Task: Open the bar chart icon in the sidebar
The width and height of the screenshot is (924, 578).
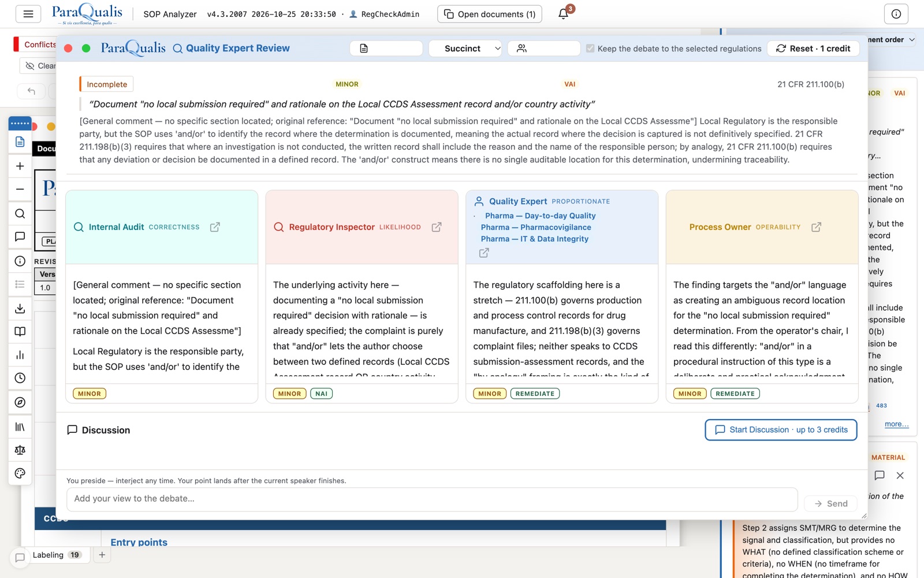Action: coord(20,355)
